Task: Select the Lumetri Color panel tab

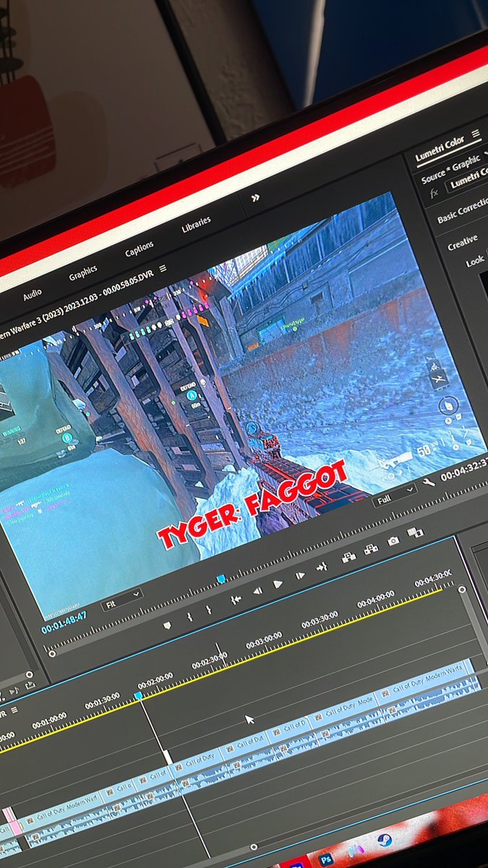Action: pyautogui.click(x=440, y=148)
